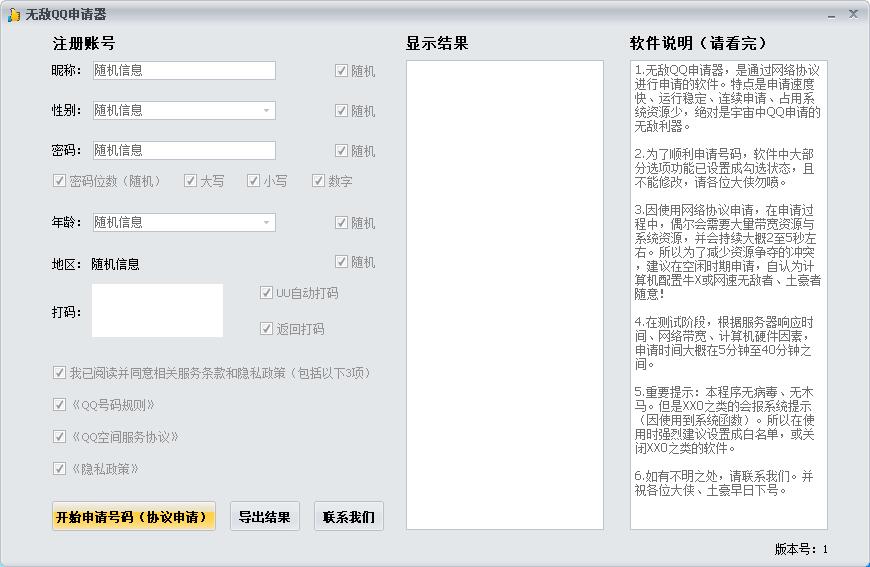870x567 pixels.
Task: Click the 打码 captcha image box
Action: pyautogui.click(x=157, y=310)
